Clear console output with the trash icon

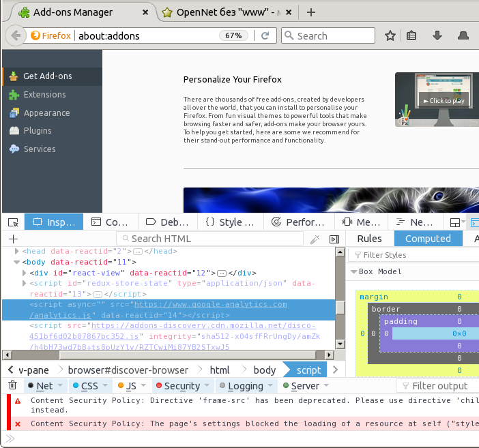12,385
